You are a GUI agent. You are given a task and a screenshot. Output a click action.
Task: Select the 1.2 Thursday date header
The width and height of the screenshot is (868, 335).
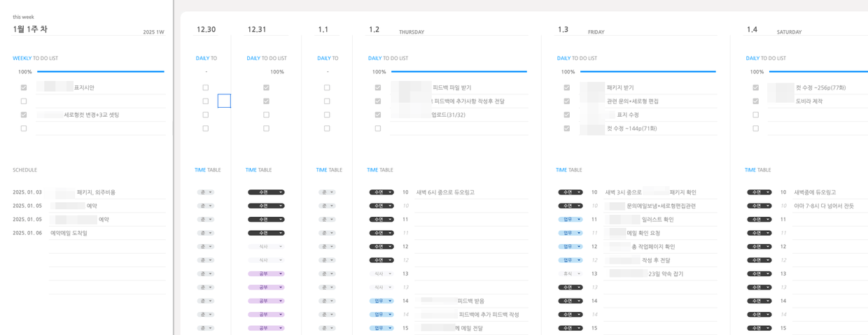374,29
